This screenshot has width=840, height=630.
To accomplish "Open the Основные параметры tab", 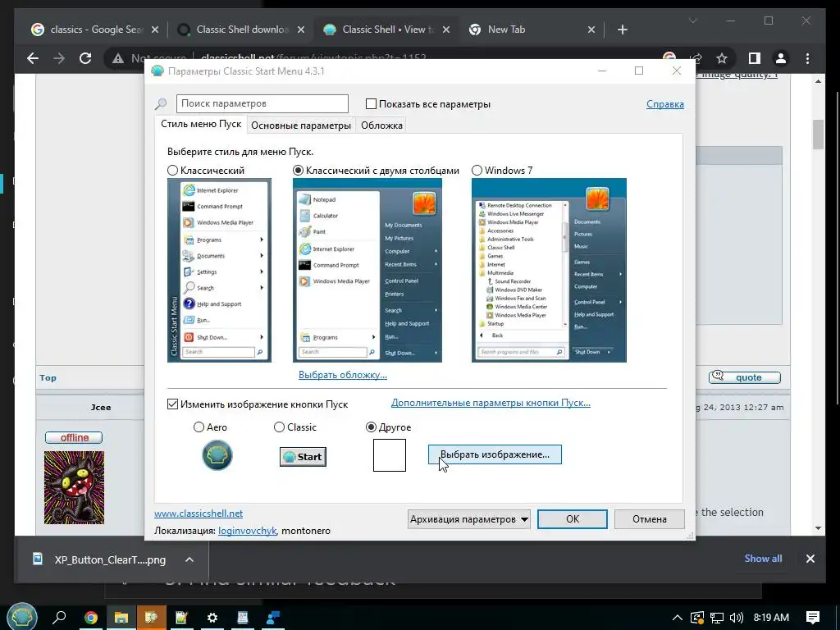I will tap(300, 126).
